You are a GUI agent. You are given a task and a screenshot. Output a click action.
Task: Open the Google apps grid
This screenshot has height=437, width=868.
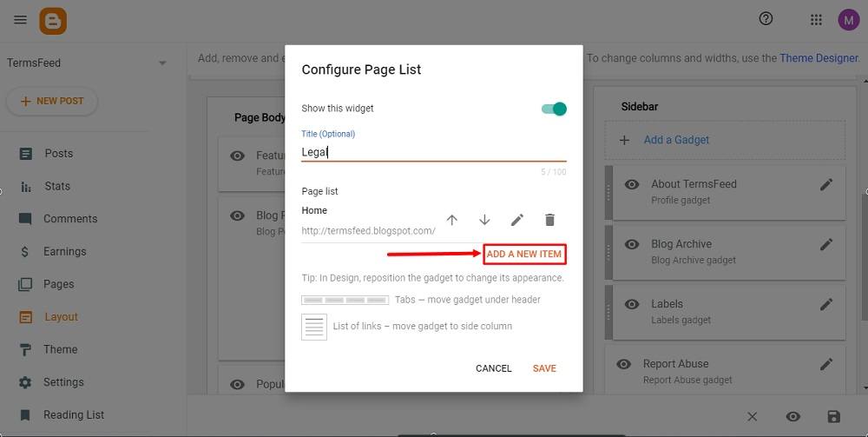[816, 20]
